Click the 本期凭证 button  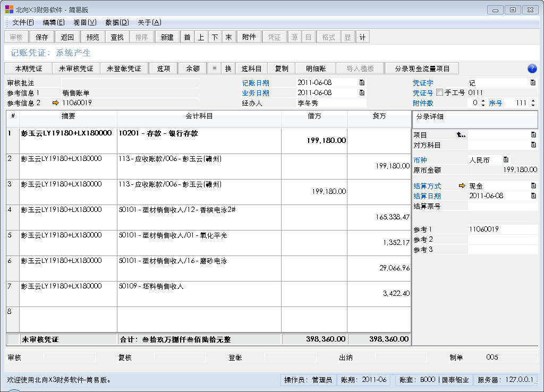(x=29, y=69)
